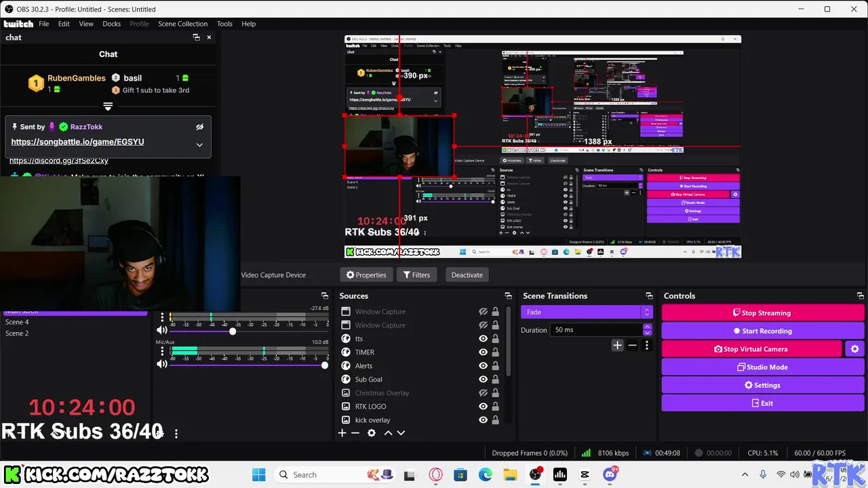Adjust the Duration spinner arrows
Image resolution: width=868 pixels, height=488 pixels.
pos(647,330)
